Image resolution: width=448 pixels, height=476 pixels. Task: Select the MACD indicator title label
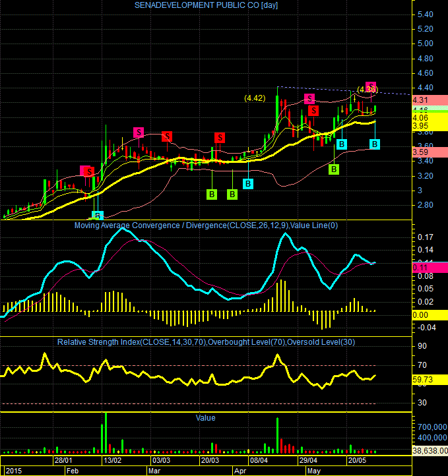coord(206,225)
